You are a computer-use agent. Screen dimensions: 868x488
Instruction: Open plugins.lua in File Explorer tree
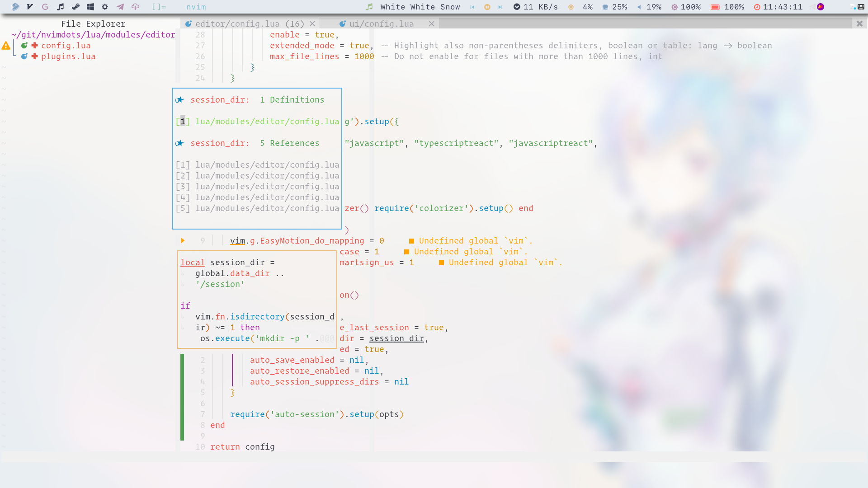pos(68,56)
